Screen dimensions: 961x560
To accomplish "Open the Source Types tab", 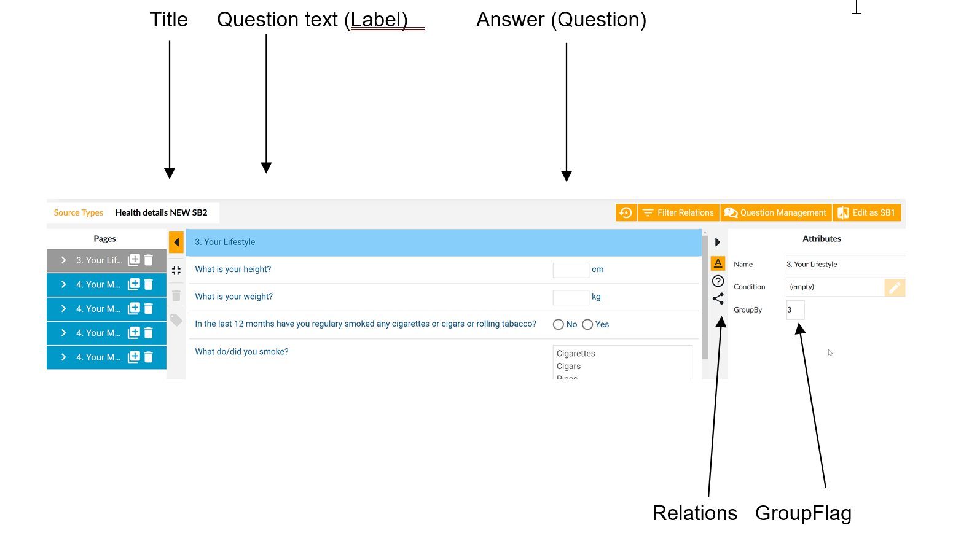I will (x=79, y=212).
